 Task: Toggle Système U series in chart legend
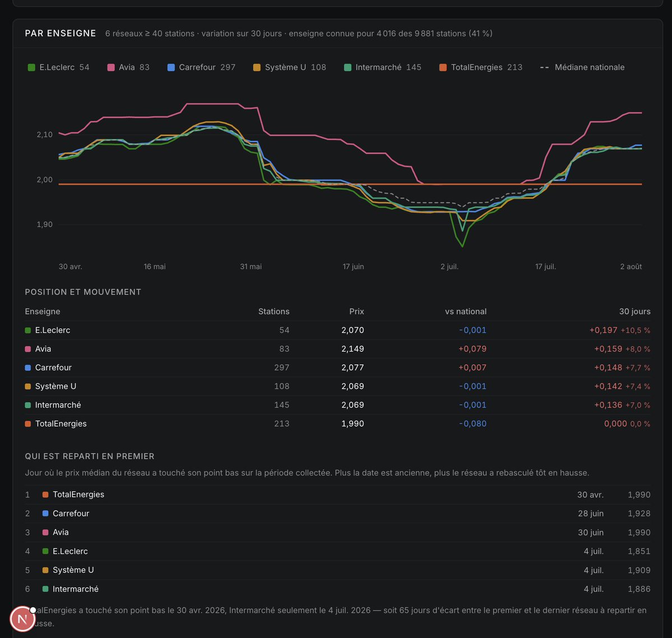pos(290,67)
